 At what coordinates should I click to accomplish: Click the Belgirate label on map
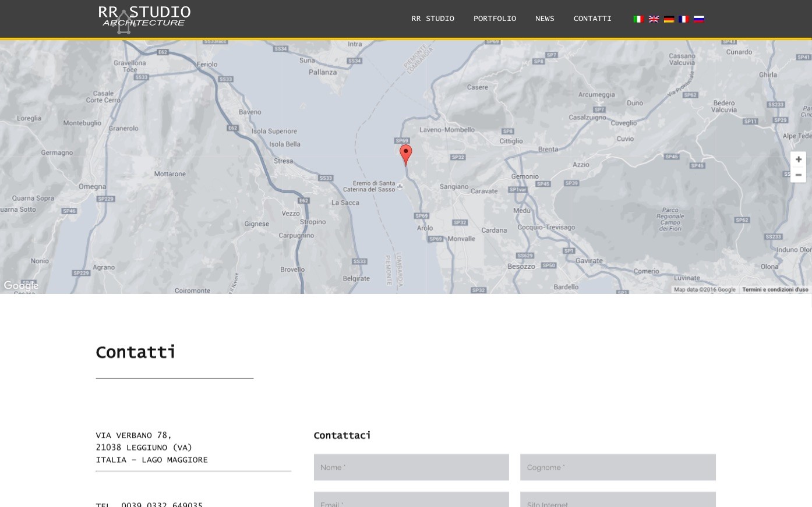coord(356,278)
